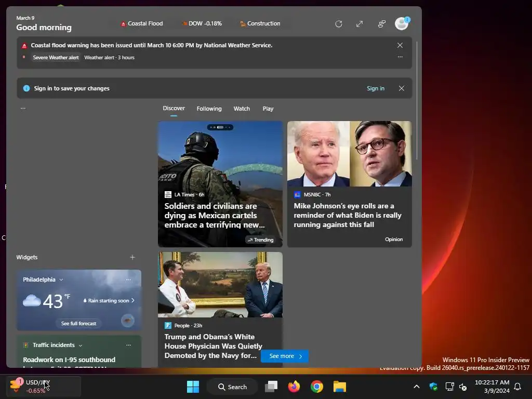Open Task View from the taskbar

click(x=271, y=387)
